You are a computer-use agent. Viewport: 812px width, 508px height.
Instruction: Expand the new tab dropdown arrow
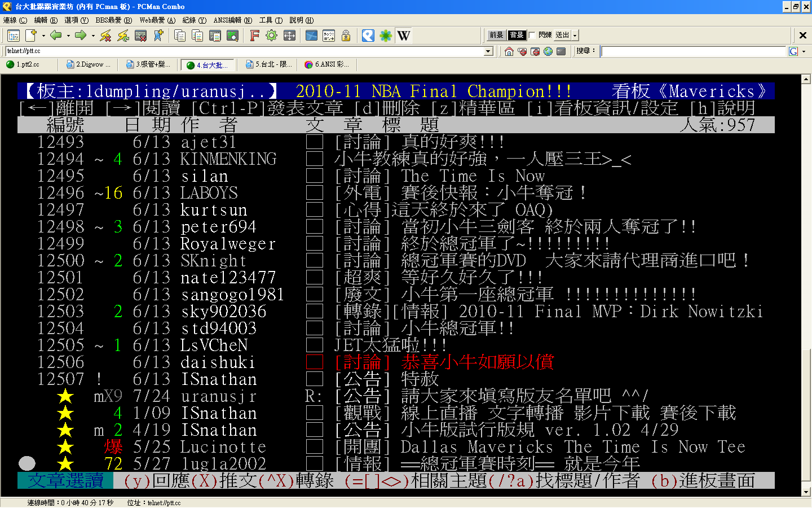[43, 36]
